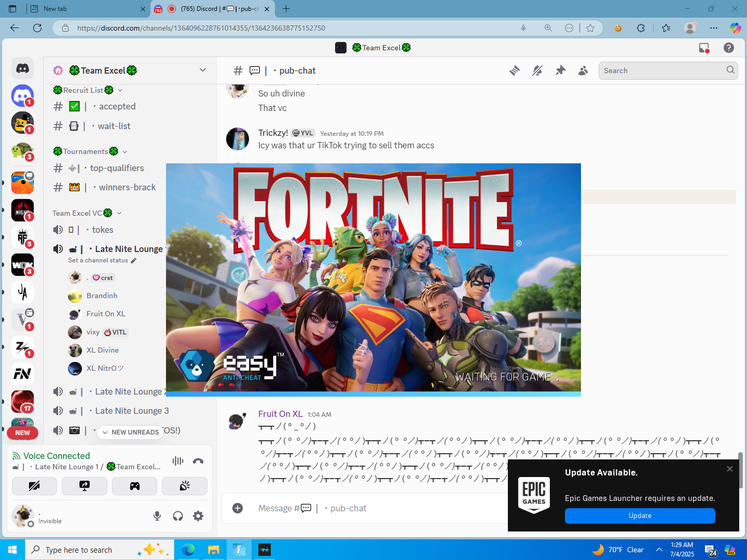Open Discord User Settings gear
Screen dimensions: 747x560
(x=198, y=516)
